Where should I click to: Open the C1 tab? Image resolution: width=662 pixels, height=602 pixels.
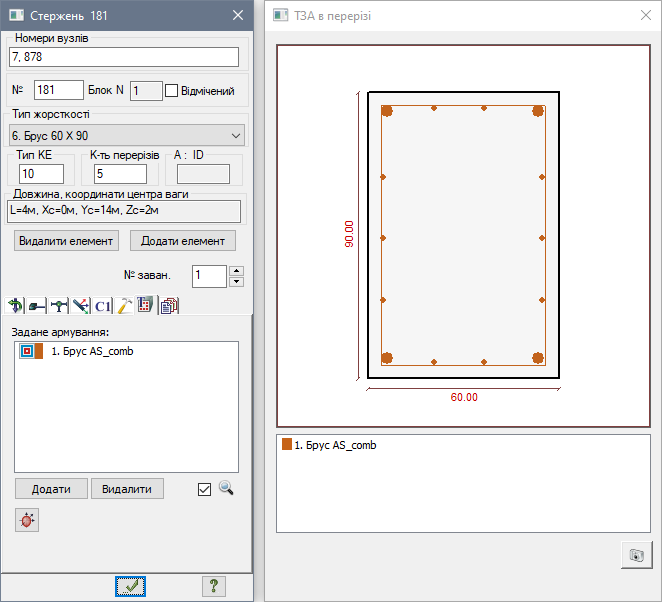102,306
